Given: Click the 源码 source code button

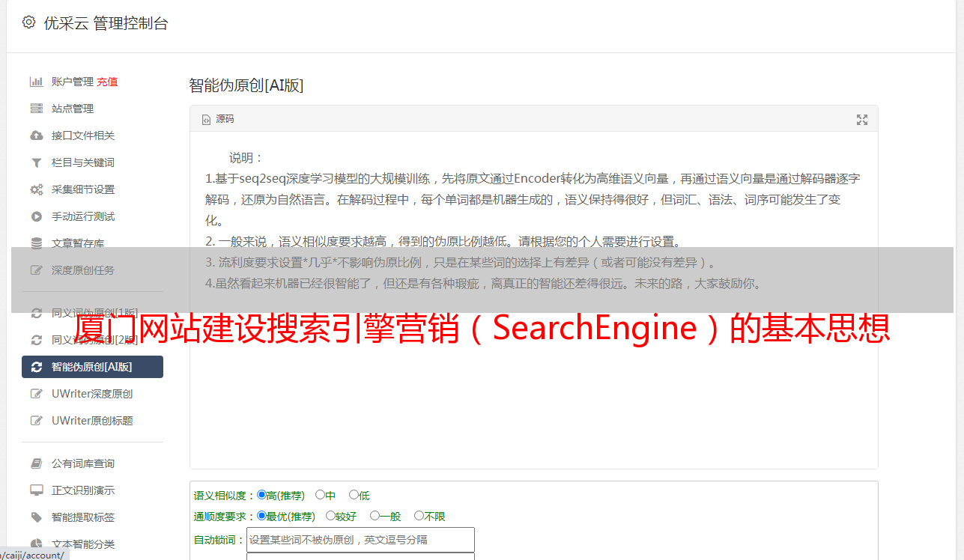Looking at the screenshot, I should 218,119.
